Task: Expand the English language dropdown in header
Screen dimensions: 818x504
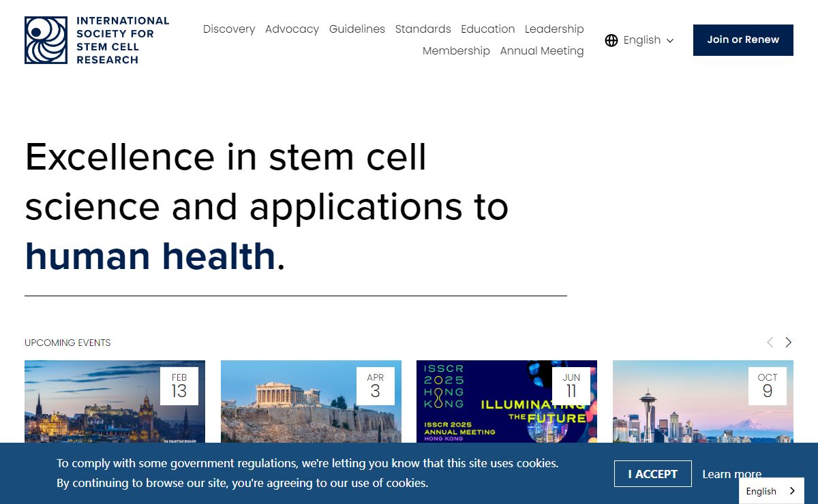Action: [x=639, y=40]
